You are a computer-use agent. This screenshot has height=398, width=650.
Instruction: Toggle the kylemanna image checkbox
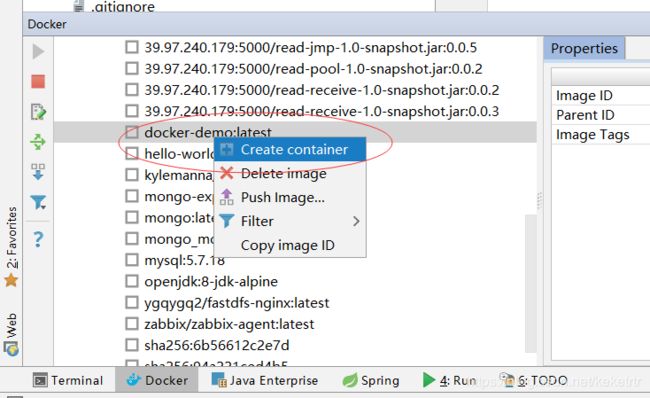pos(132,175)
